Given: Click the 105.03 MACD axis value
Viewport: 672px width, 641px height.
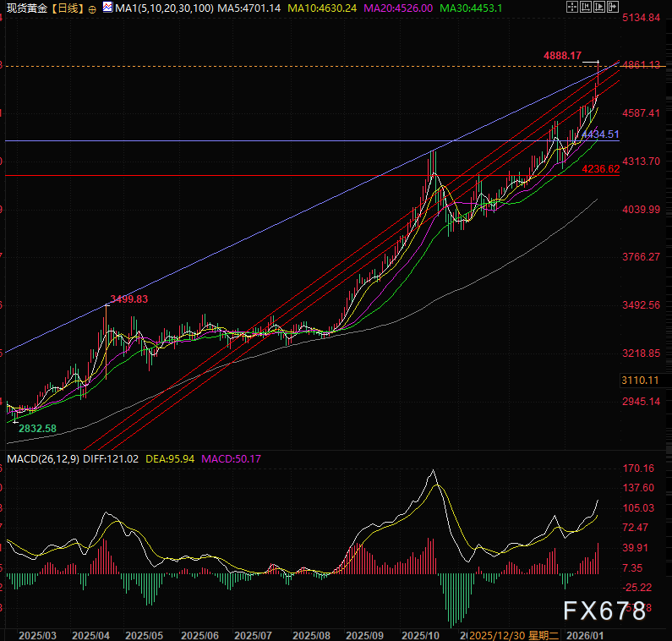Looking at the screenshot, I should [638, 507].
